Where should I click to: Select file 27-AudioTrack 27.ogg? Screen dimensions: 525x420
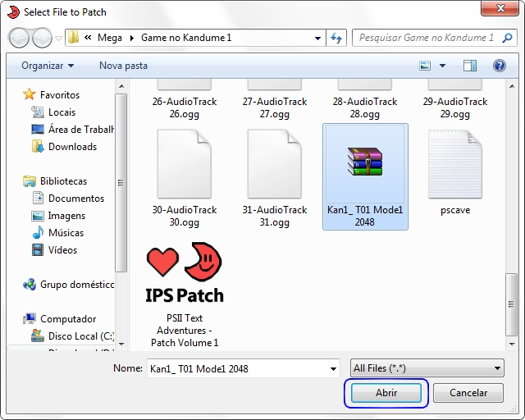[x=275, y=99]
